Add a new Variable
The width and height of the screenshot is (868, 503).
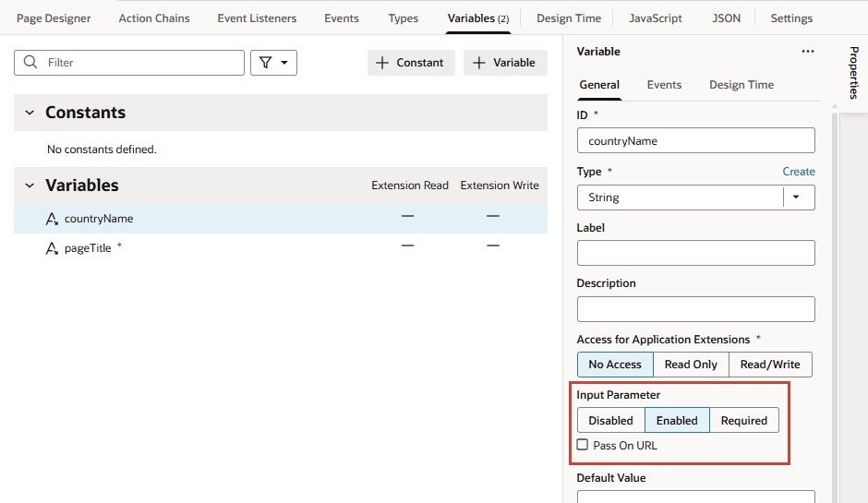pyautogui.click(x=505, y=63)
